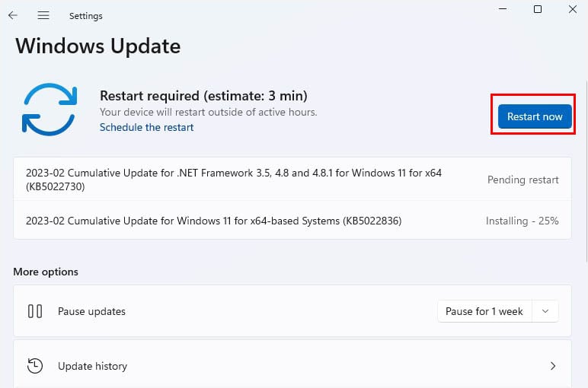The image size is (588, 388).
Task: Click the Update history clock icon
Action: [x=35, y=366]
